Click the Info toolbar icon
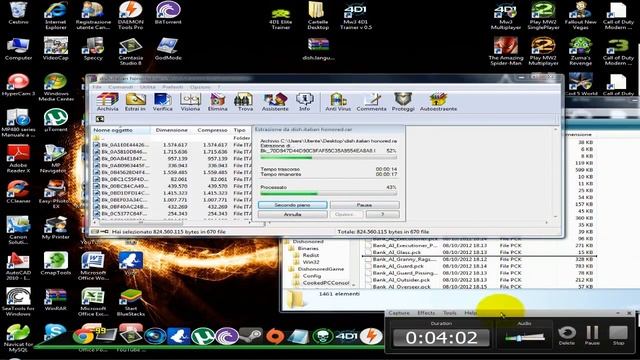This screenshot has height=360, width=640. 304,102
